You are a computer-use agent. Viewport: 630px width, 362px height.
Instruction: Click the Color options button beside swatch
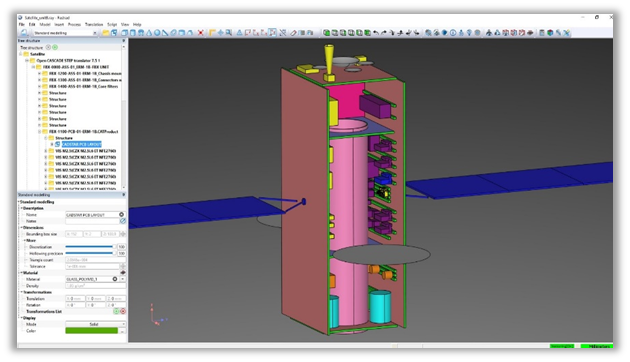point(123,331)
